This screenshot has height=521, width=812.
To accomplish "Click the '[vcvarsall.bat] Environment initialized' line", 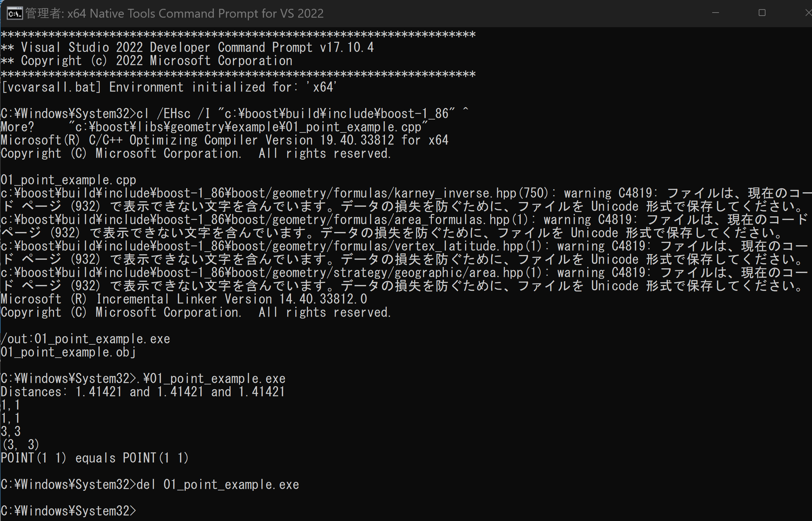I will (169, 87).
